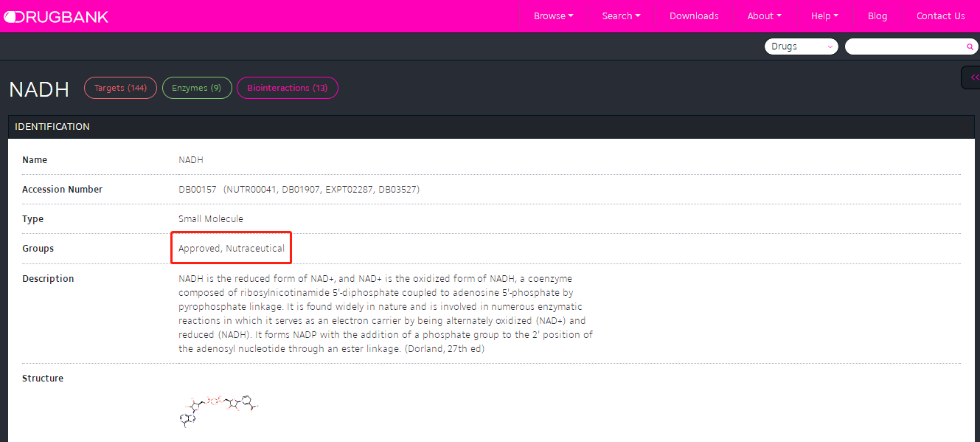Open the About dropdown menu
This screenshot has height=442, width=980.
[x=764, y=16]
